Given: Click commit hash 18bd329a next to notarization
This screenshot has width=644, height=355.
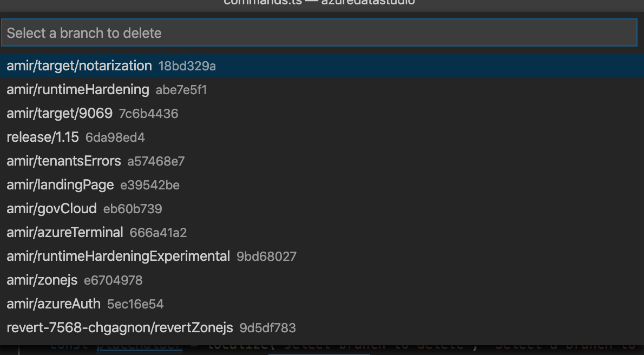Looking at the screenshot, I should click(x=187, y=66).
